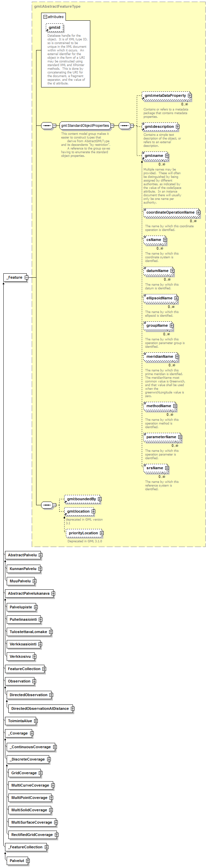Viewport: 209px width, 868px height.
Task: Expand the _DiscreteCoverage element
Action: (x=48, y=760)
